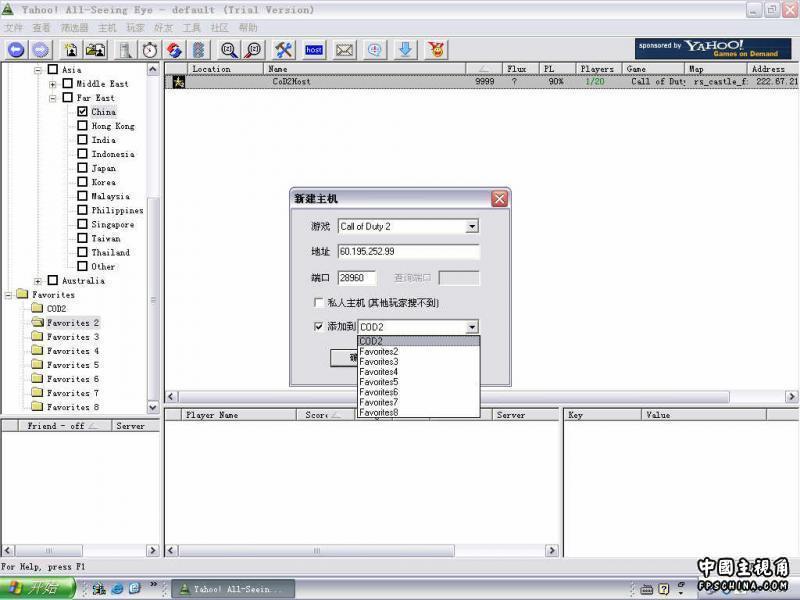
Task: Click the blue download arrow icon
Action: pos(406,49)
